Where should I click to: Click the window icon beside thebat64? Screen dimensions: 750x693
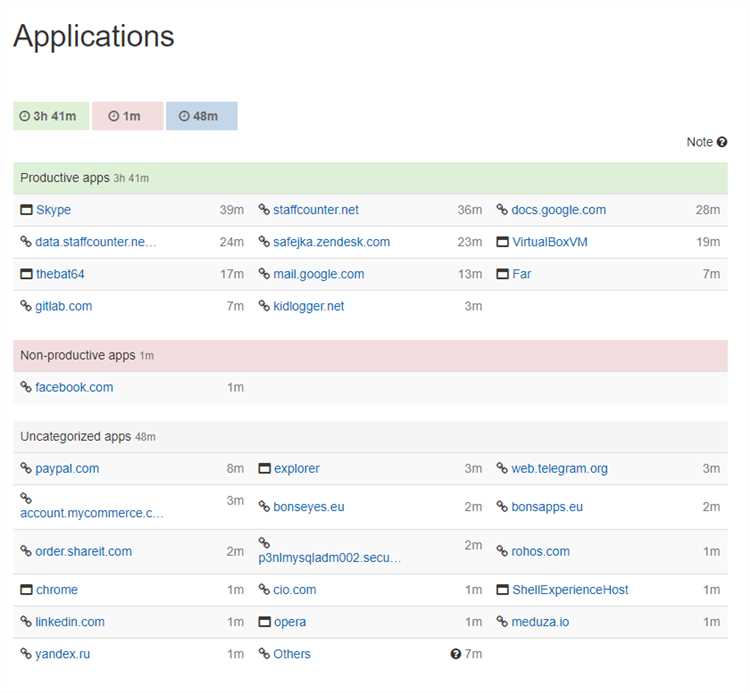26,274
